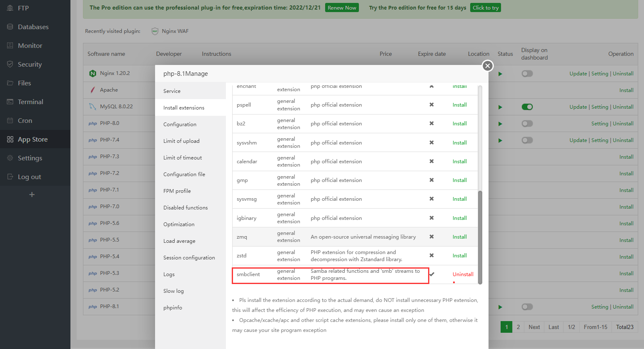The image size is (644, 349).
Task: Uninstall the smbclient extension
Action: pyautogui.click(x=463, y=274)
